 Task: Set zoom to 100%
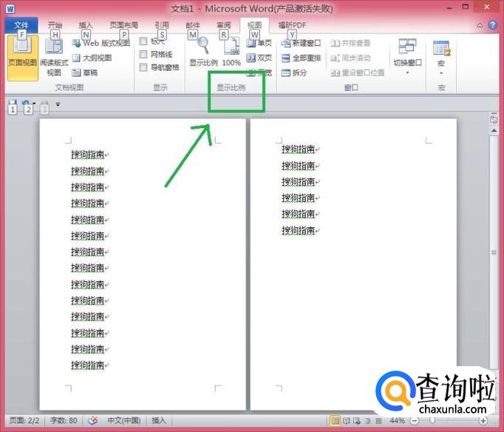(x=231, y=52)
